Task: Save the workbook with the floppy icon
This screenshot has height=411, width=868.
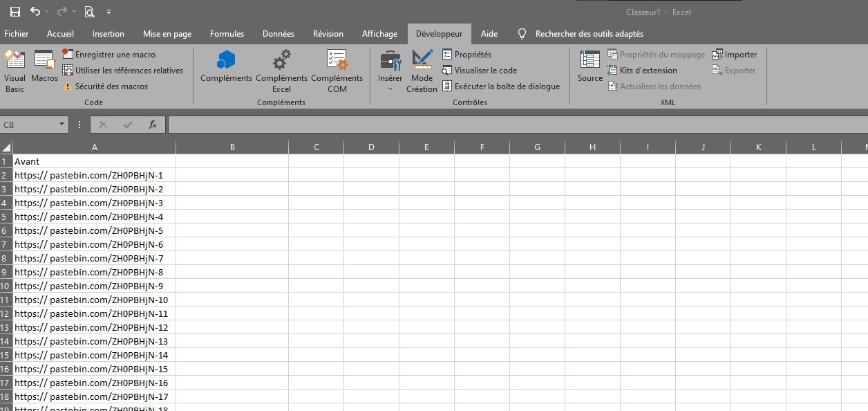Action: [x=15, y=12]
